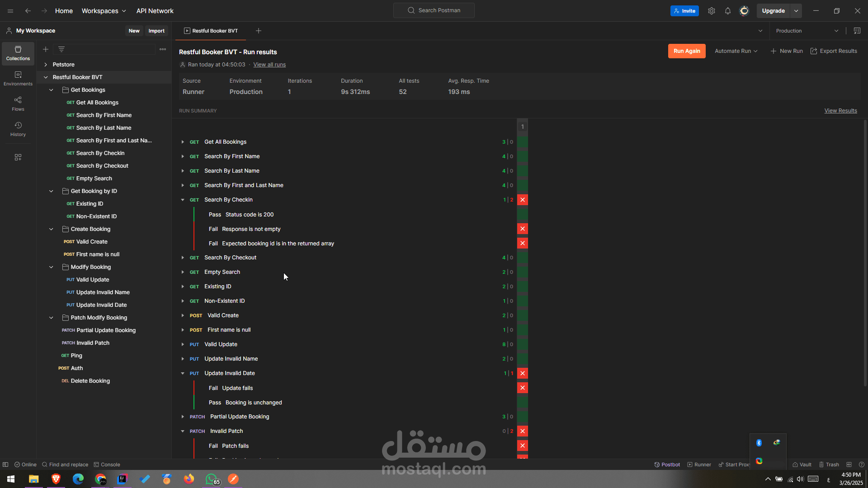
Task: Open Search By First Name request
Action: click(104, 115)
